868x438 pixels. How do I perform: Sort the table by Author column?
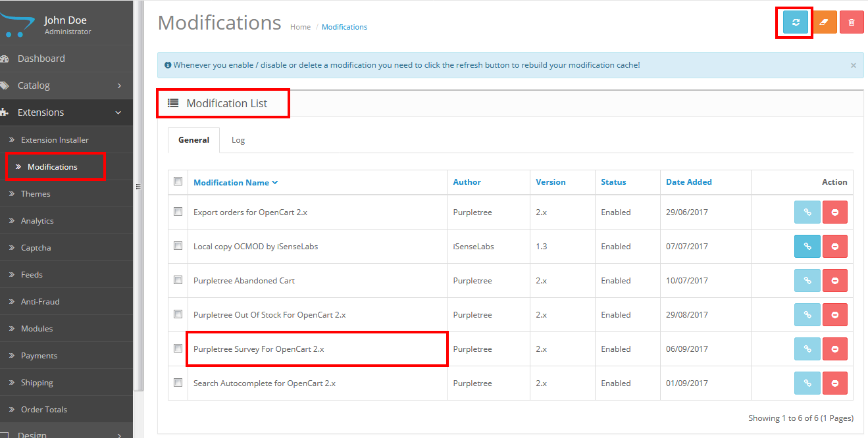click(x=467, y=182)
